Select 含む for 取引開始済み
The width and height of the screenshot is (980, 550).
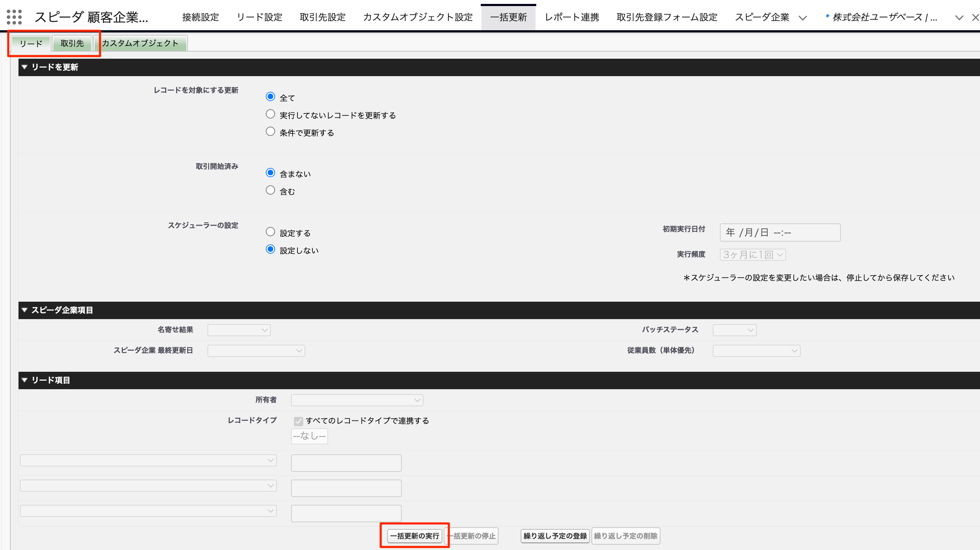(x=270, y=190)
